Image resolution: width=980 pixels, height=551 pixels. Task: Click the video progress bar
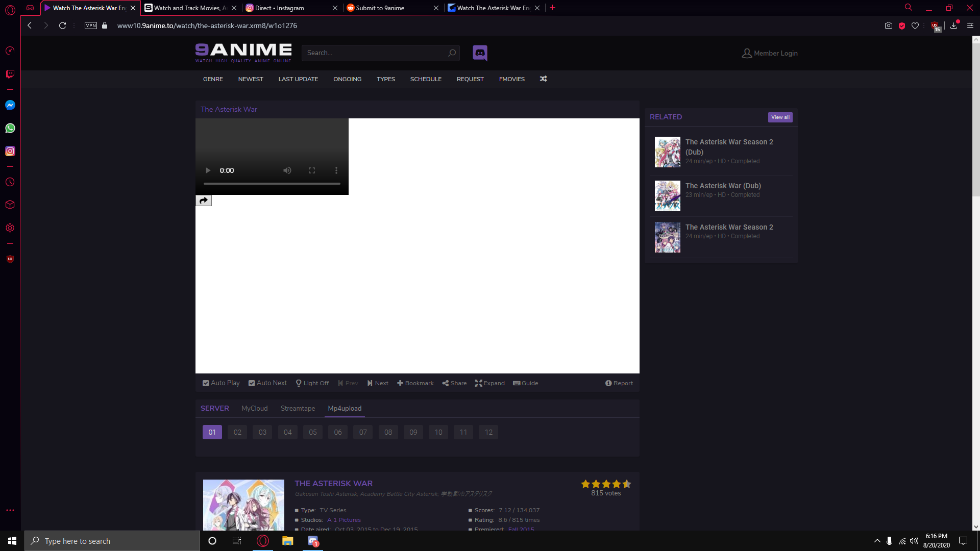point(272,183)
